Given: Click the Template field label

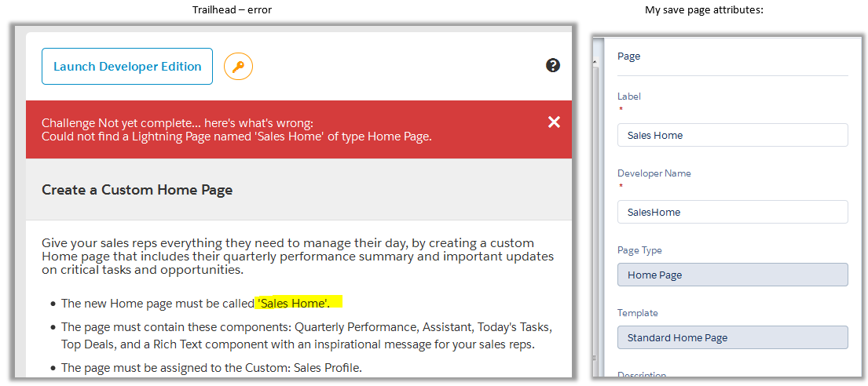Looking at the screenshot, I should [638, 313].
